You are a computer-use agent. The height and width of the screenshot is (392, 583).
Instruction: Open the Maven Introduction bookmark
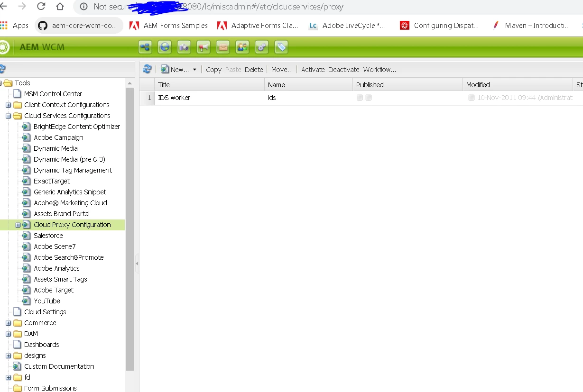tap(531, 26)
